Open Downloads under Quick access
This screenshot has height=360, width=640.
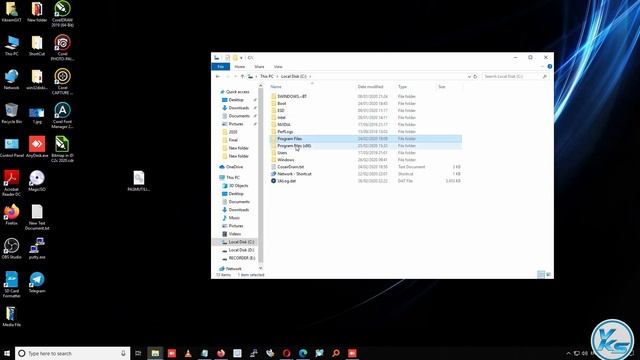point(238,108)
